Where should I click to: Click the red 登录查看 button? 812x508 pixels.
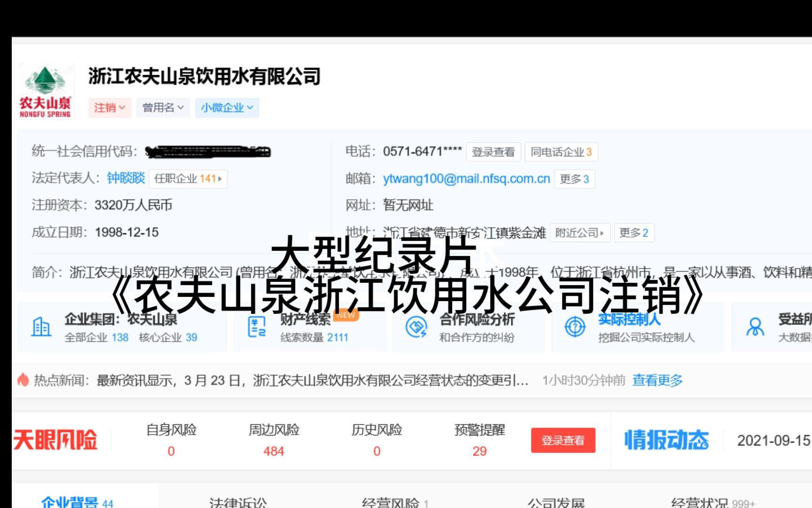pos(563,440)
